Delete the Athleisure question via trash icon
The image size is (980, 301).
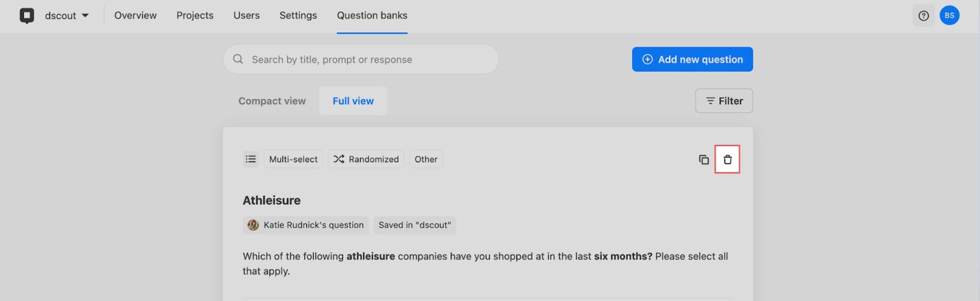(x=727, y=159)
